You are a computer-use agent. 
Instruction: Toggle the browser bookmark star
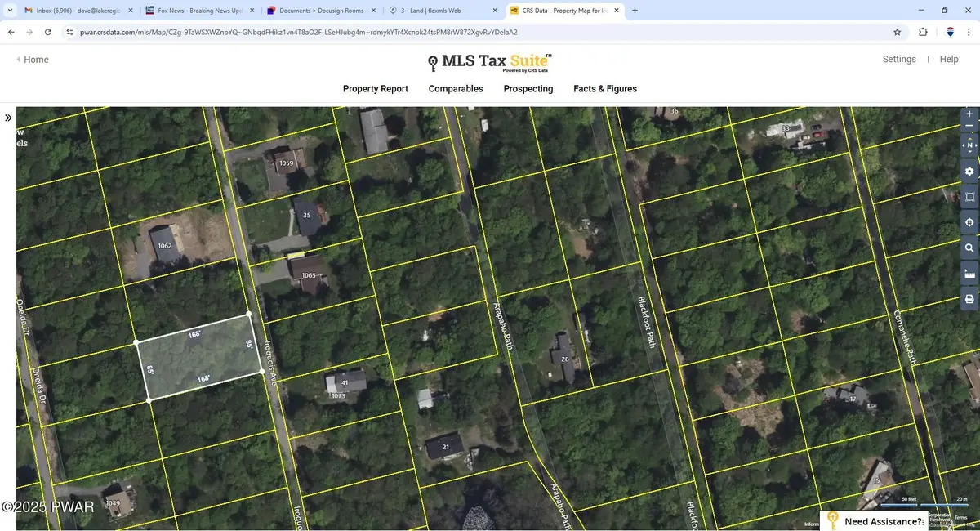tap(897, 32)
